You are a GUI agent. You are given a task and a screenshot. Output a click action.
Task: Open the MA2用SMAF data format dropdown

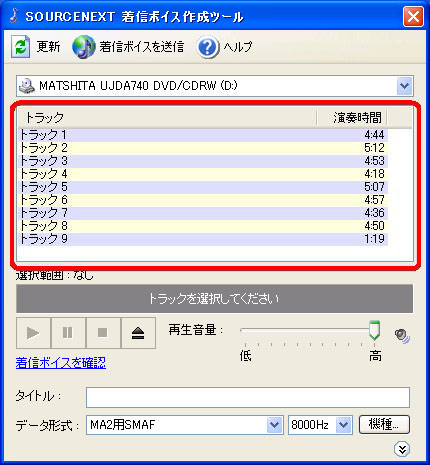(274, 425)
